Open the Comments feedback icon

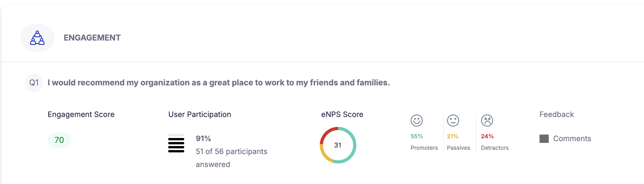coord(545,138)
